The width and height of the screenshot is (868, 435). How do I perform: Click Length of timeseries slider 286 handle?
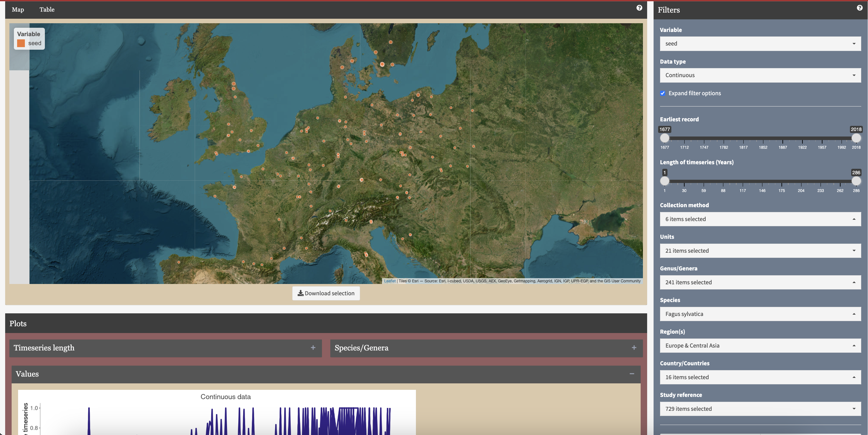pyautogui.click(x=856, y=181)
